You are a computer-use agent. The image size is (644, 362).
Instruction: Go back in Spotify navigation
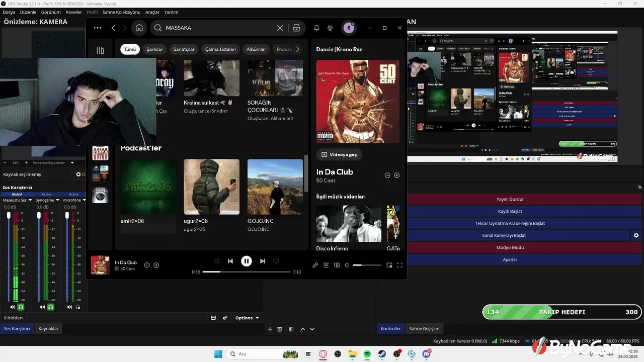[114, 28]
